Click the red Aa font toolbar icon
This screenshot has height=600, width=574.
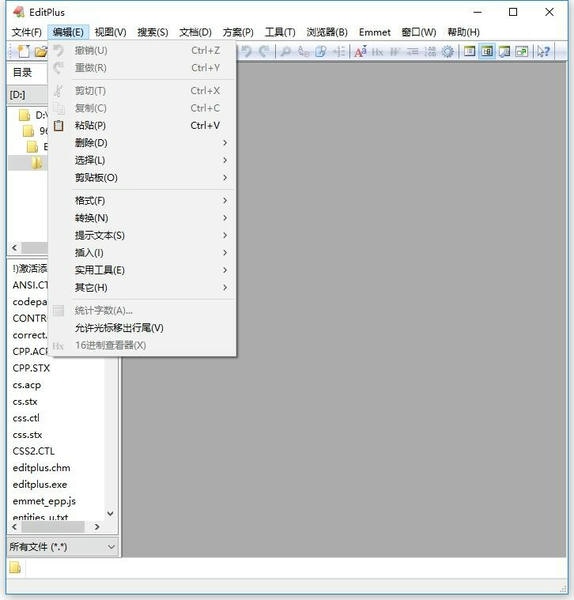click(360, 51)
